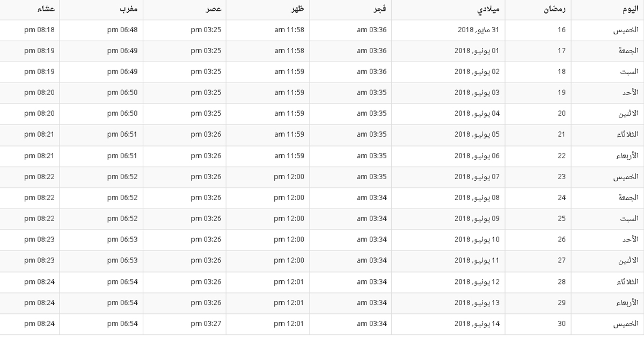Click the 05 يونيو، 2018 date cell
Viewport: 644px width, 338px height.
(x=448, y=135)
